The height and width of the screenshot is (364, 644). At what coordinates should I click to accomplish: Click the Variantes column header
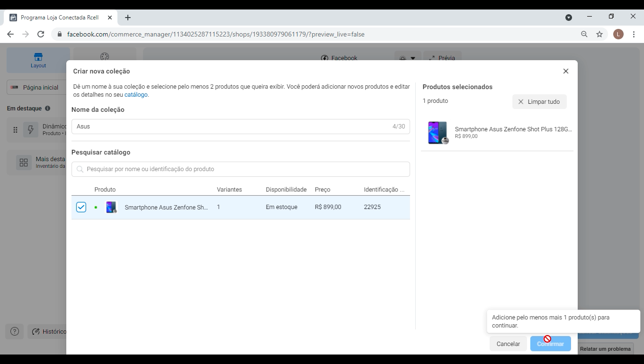(x=229, y=190)
